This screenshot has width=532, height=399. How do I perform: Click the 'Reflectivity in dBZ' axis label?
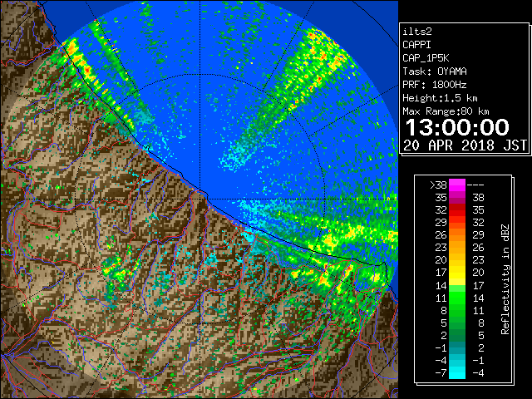505,279
